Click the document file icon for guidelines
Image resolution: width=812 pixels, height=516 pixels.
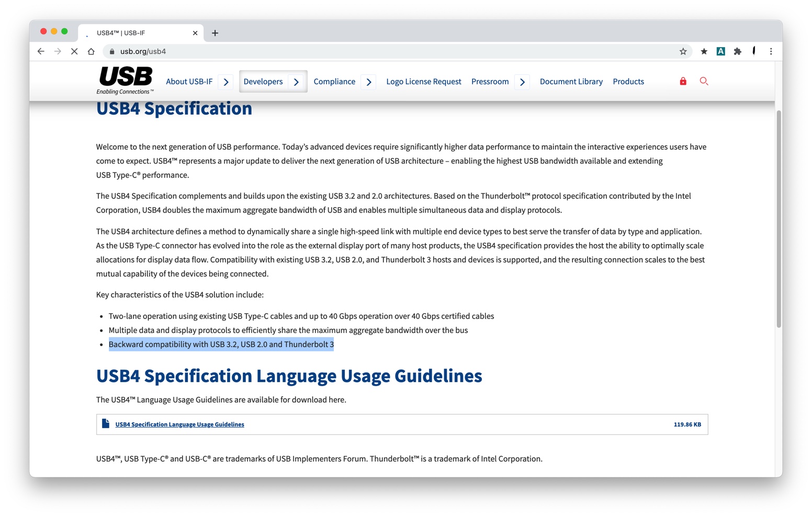click(106, 423)
